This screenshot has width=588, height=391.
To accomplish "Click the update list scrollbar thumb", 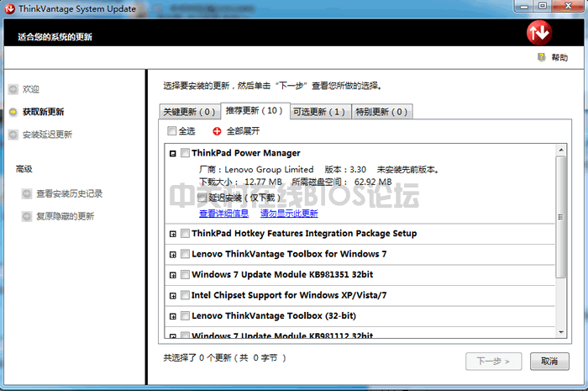I will click(x=560, y=217).
